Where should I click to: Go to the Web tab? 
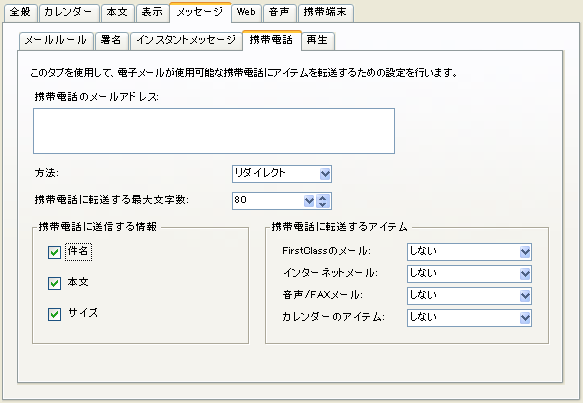tap(246, 13)
